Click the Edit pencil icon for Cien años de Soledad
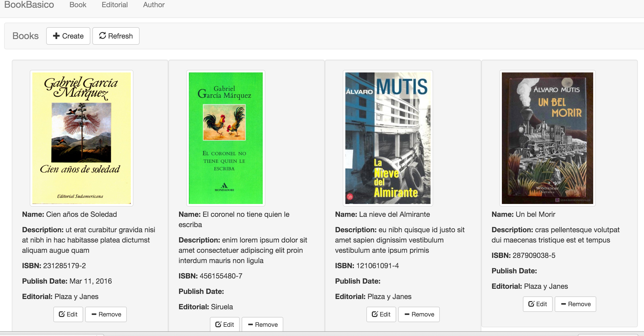Screen dimensions: 644x336 coord(62,314)
